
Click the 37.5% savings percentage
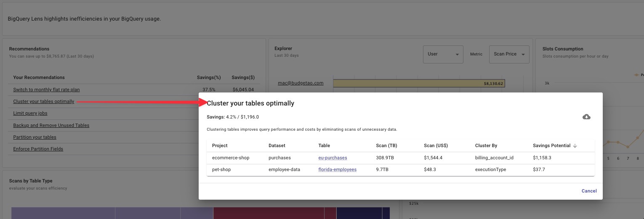tap(209, 90)
